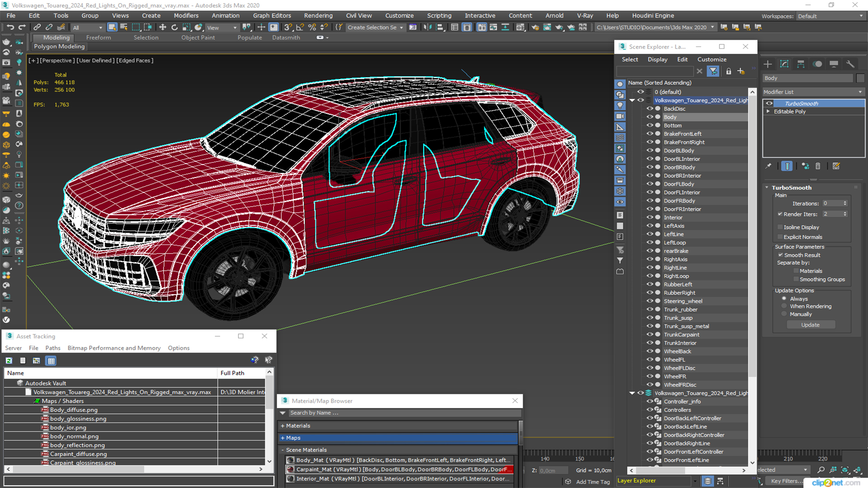Click the Polygon Modeling panel button
The image size is (868, 488).
click(59, 47)
